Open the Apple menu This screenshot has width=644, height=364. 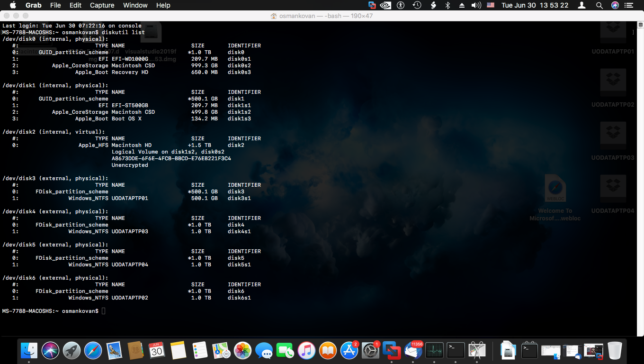[13, 5]
